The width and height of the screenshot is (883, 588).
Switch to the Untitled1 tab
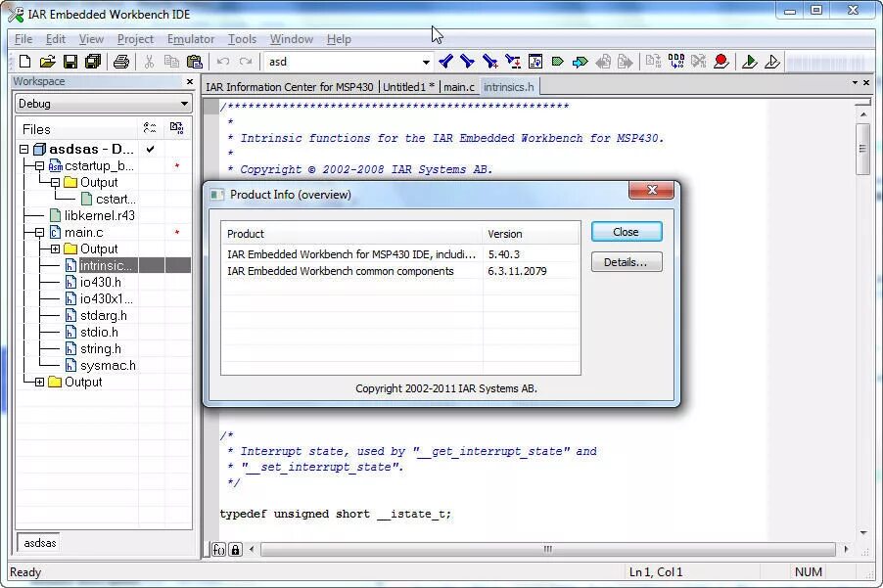pos(408,87)
